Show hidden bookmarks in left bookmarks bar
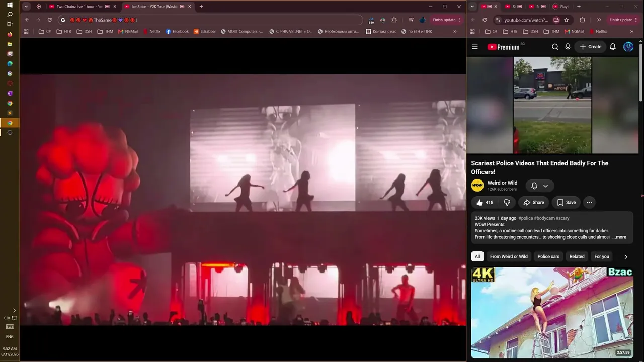The height and width of the screenshot is (362, 644). (455, 31)
